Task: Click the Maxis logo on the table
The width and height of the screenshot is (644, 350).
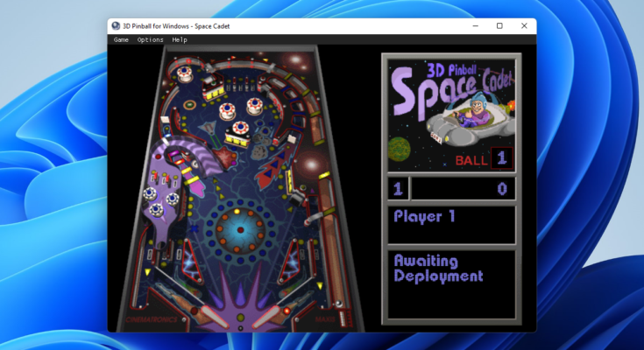Action: click(x=326, y=320)
